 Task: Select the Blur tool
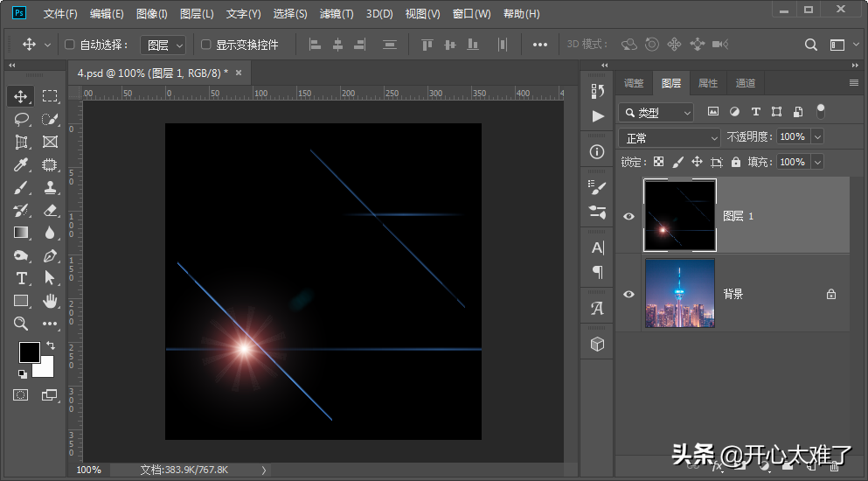point(50,233)
